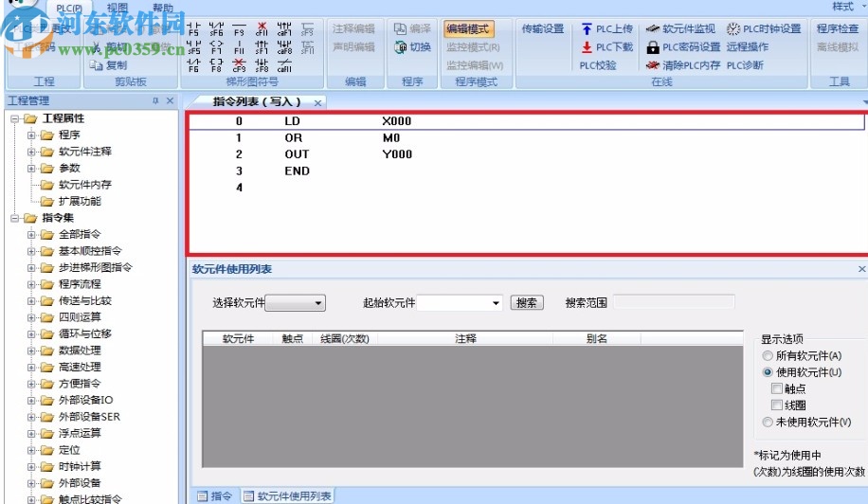Open the 选择软元件 dropdown
868x504 pixels.
pos(295,302)
